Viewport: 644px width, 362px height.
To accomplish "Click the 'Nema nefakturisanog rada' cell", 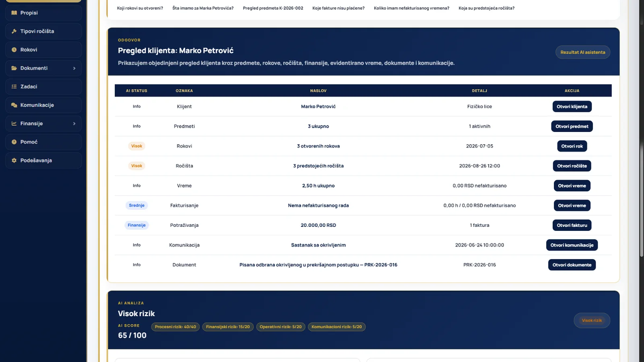I will [318, 206].
